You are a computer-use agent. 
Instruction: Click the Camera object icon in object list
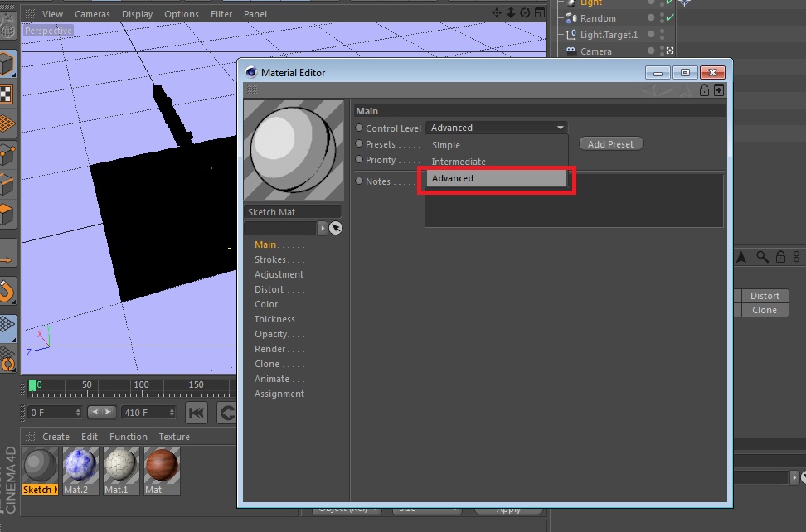(571, 51)
